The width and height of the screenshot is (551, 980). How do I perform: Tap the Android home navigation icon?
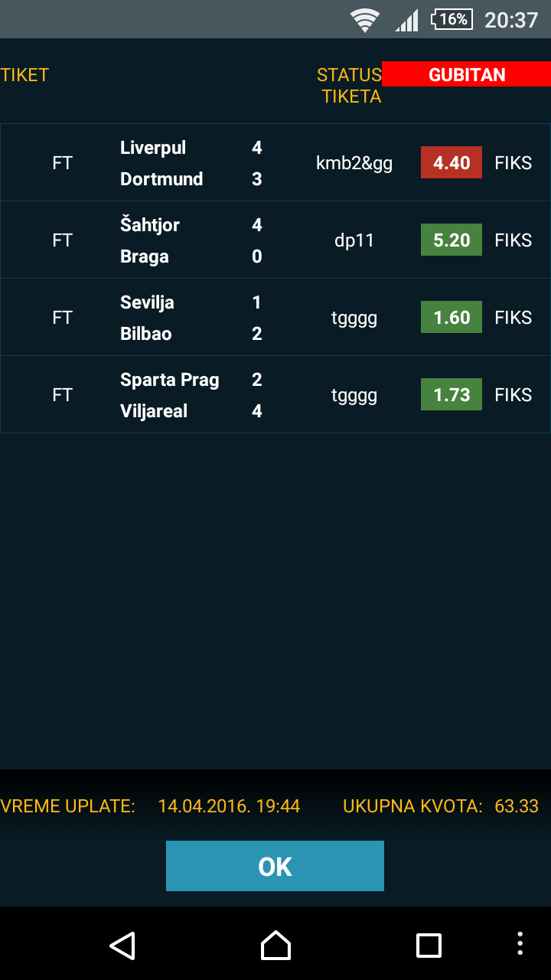[x=275, y=945]
